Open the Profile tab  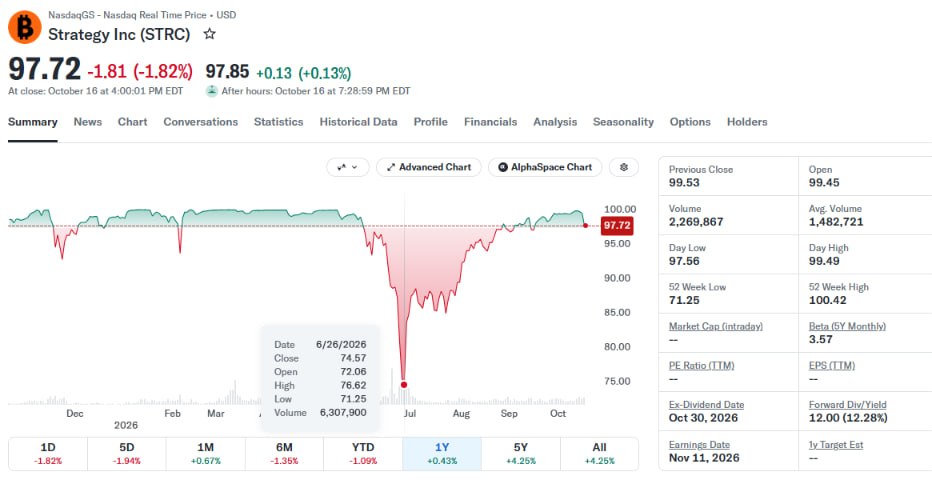coord(430,122)
